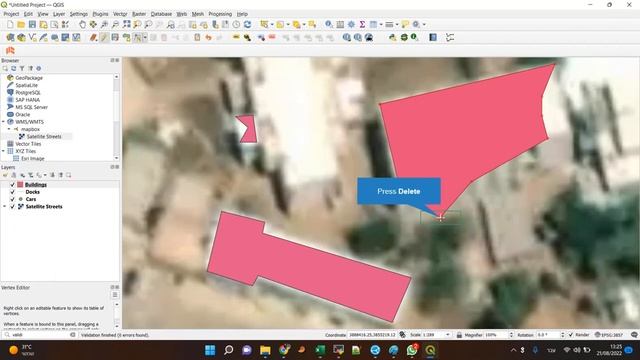Toggle visibility of Satellite Streets in the Layers panel
The width and height of the screenshot is (640, 360).
12,207
